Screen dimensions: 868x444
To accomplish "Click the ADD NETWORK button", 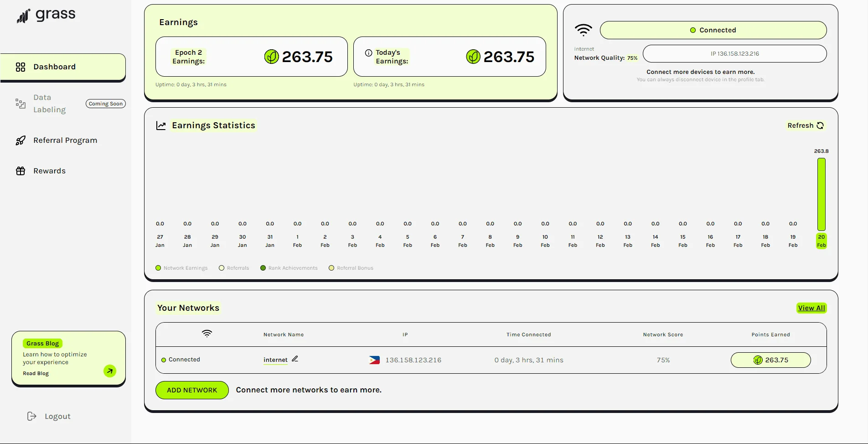I will point(192,390).
